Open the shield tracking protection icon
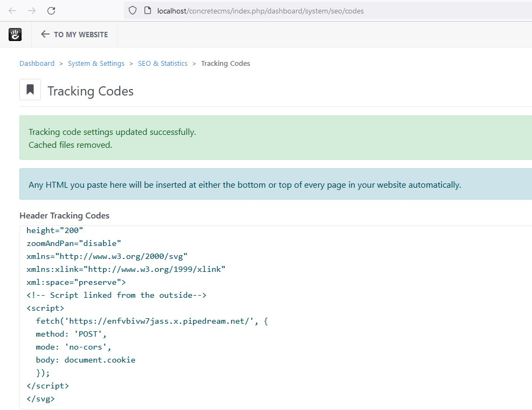Screen dimensions: 532x410 click(x=133, y=11)
